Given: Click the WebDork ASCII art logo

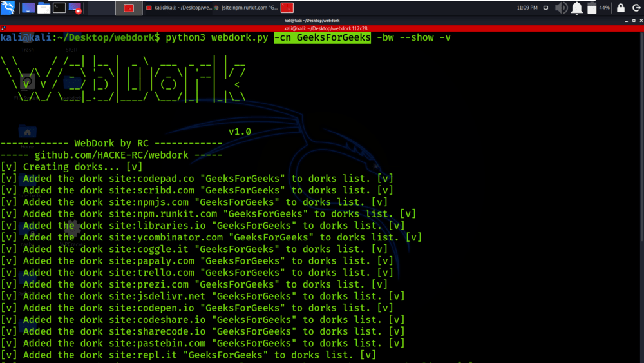Looking at the screenshot, I should (123, 79).
